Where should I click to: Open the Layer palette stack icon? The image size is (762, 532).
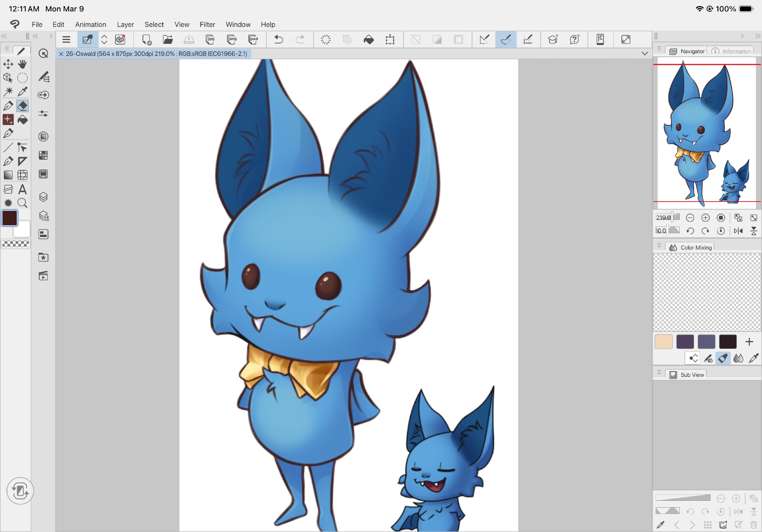[x=43, y=197]
